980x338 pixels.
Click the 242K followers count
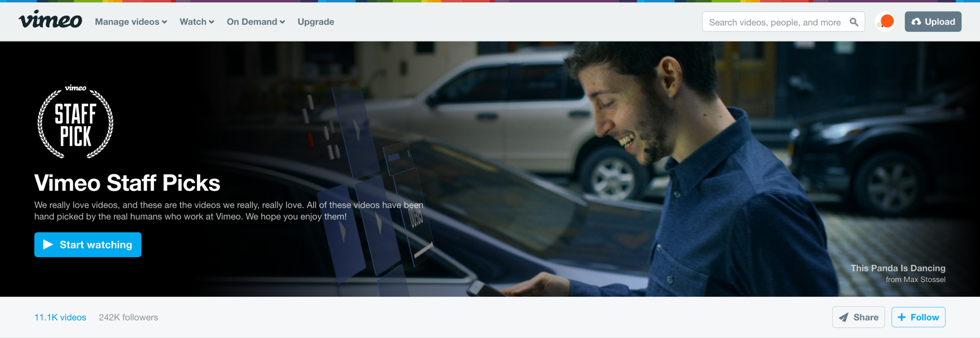128,317
